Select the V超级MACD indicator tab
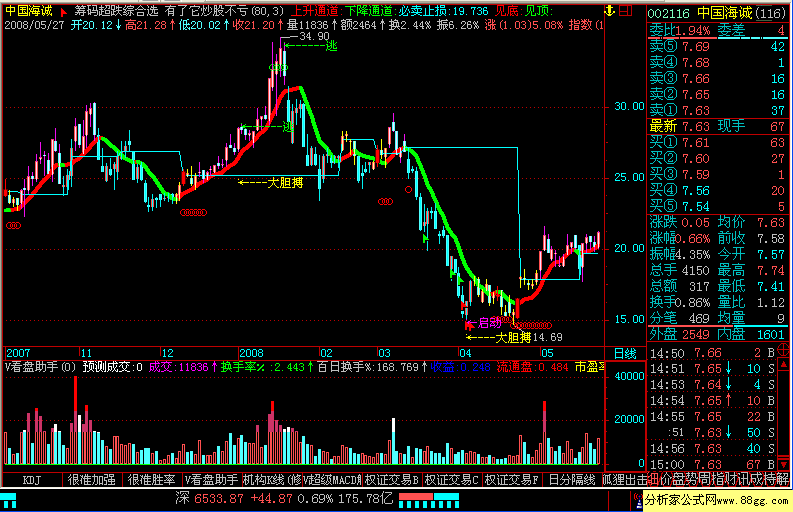The image size is (793, 512). coord(332,480)
